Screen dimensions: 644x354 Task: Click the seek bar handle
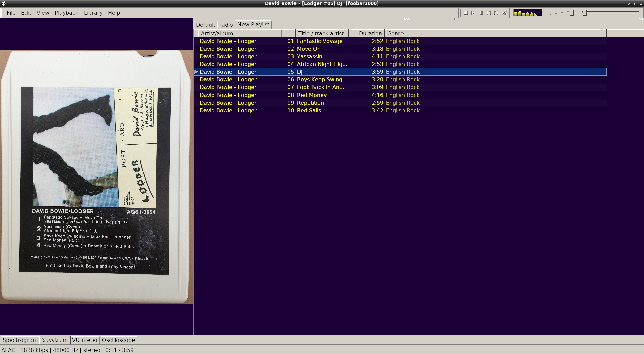[584, 13]
